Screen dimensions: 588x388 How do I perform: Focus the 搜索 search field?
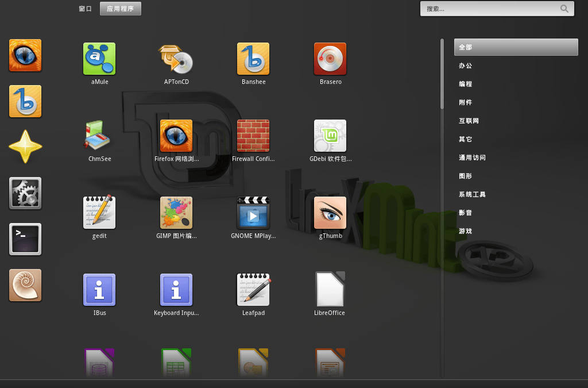(x=497, y=9)
